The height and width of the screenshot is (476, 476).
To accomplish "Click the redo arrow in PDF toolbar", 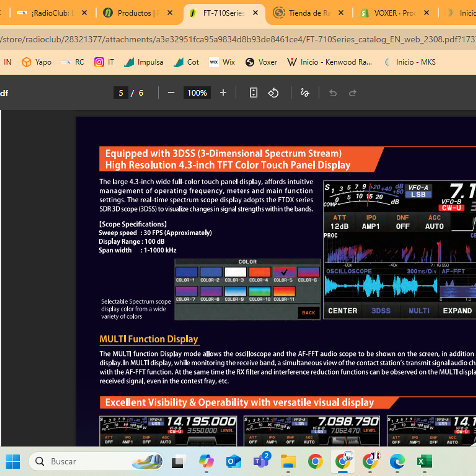I will point(353,93).
